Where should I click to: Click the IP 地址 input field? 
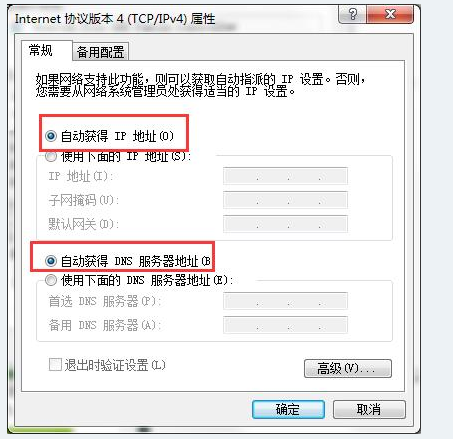click(285, 176)
